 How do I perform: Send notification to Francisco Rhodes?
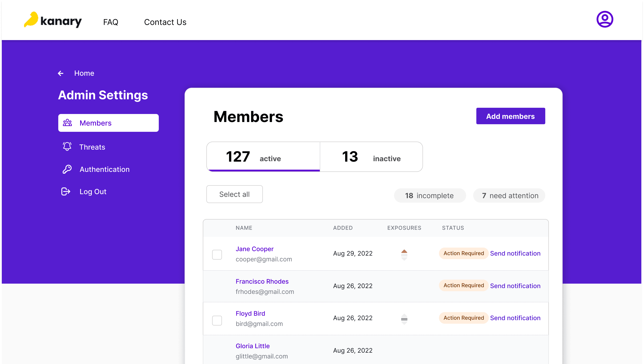pos(515,286)
